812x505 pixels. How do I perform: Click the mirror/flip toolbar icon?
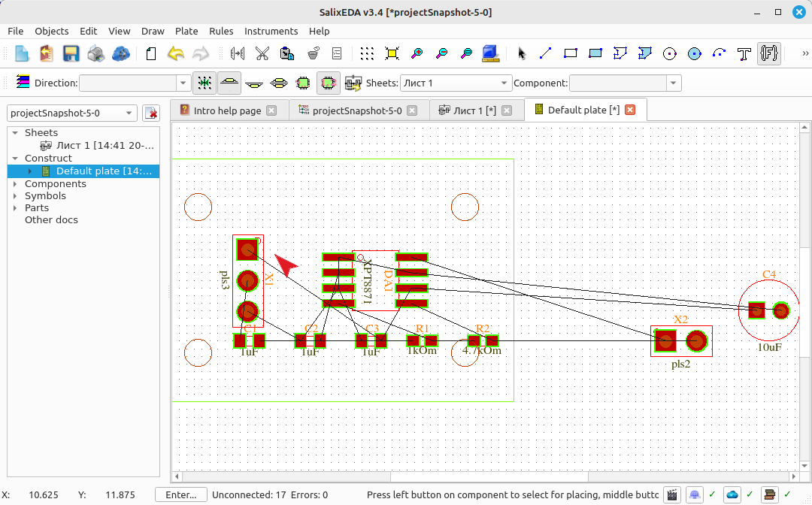pos(237,53)
